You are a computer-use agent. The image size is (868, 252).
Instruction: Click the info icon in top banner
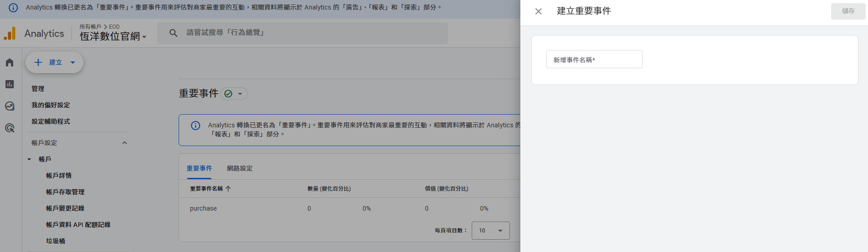(x=13, y=8)
